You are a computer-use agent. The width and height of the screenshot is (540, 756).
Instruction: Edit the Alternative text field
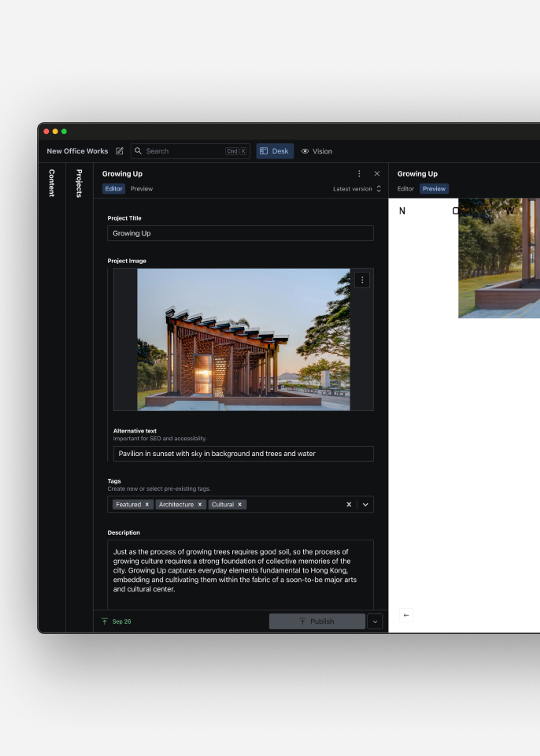click(x=243, y=454)
